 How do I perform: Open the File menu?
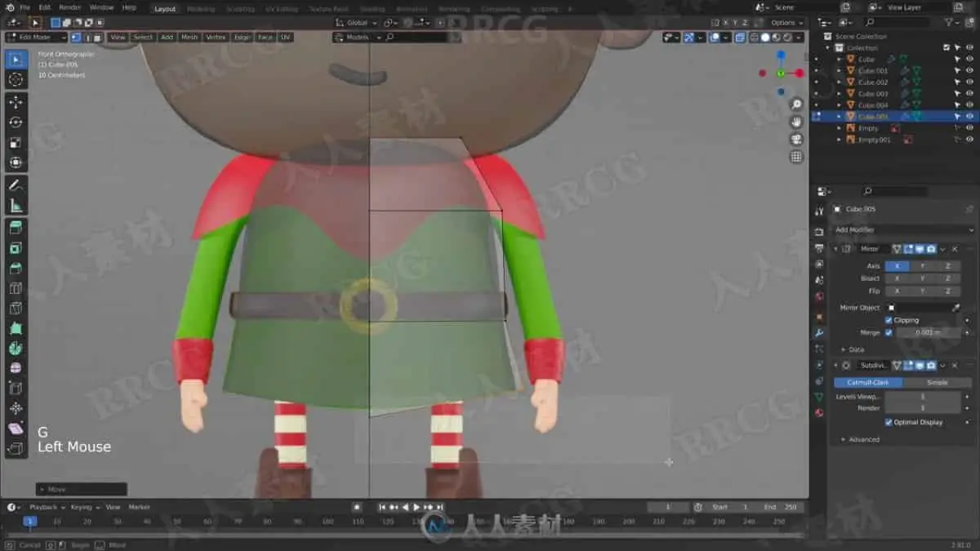(24, 7)
